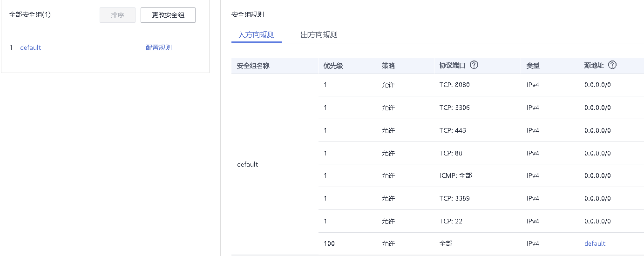Open the default security group link in list
The height and width of the screenshot is (256, 644).
click(x=31, y=47)
